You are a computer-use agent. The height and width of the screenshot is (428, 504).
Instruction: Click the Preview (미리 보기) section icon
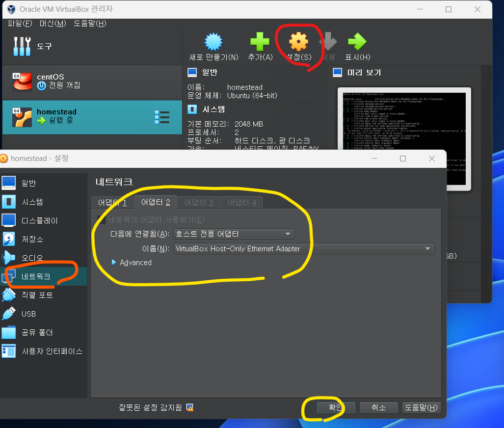click(338, 72)
